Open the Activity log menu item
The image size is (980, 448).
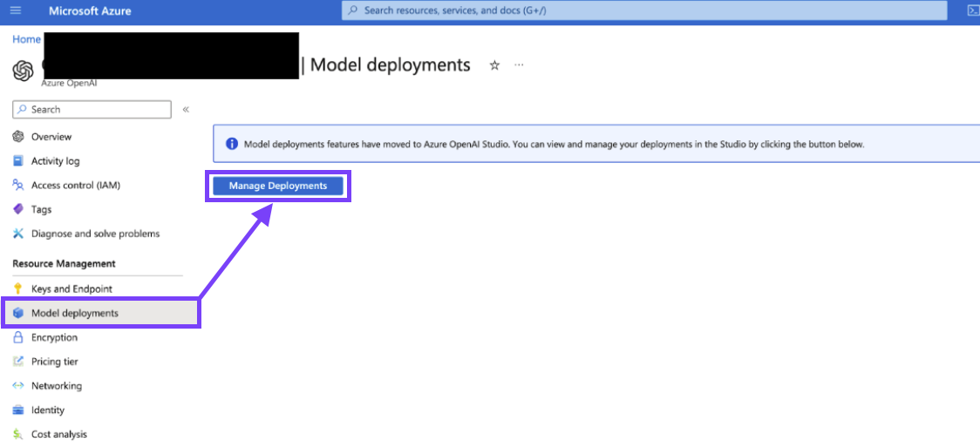pyautogui.click(x=56, y=160)
